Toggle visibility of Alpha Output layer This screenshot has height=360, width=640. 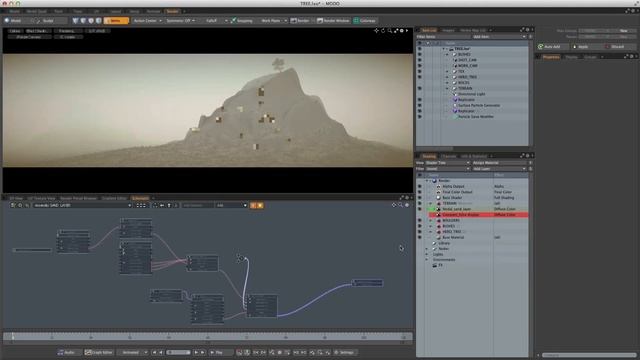point(419,186)
